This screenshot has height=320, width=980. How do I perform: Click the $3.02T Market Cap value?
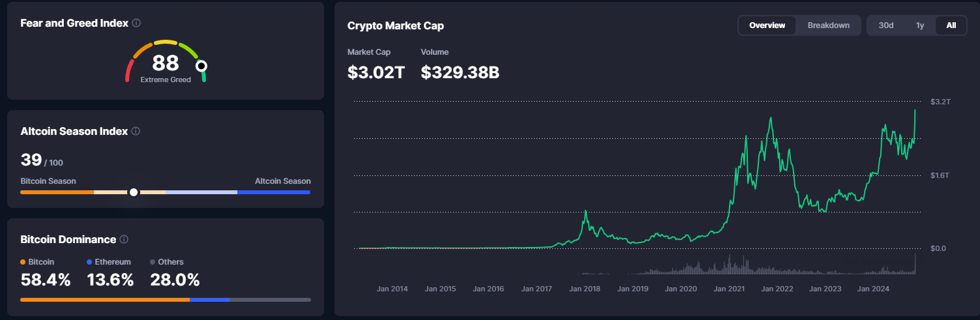click(376, 72)
